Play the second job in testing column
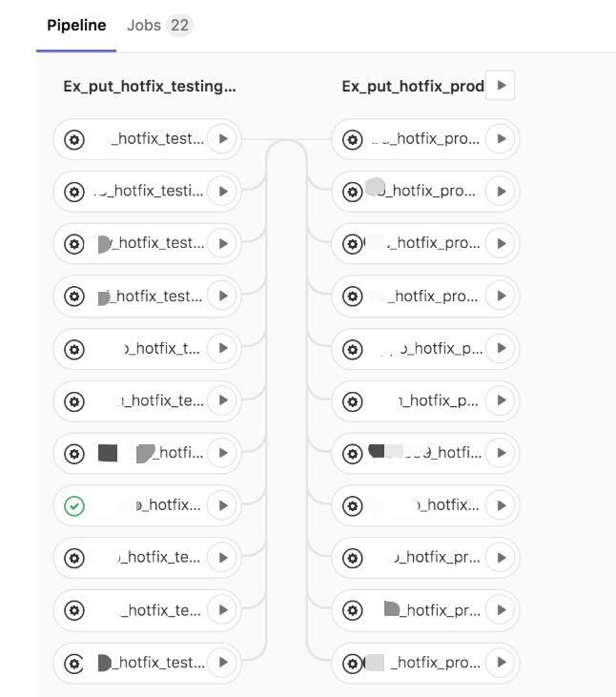The height and width of the screenshot is (697, 616). click(222, 192)
